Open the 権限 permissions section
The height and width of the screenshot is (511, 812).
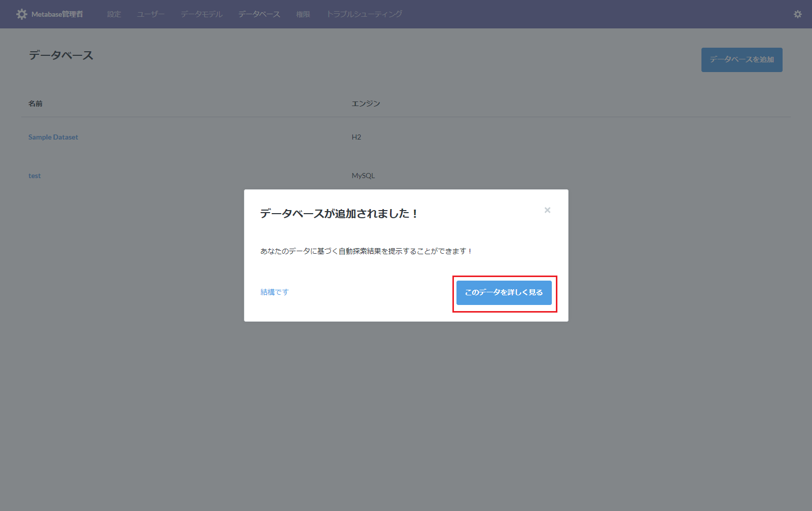(x=302, y=14)
